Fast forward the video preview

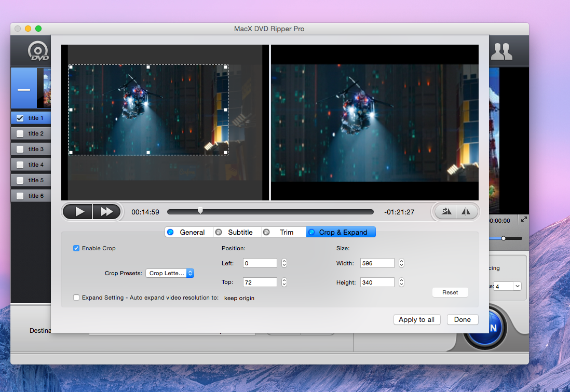tap(106, 212)
